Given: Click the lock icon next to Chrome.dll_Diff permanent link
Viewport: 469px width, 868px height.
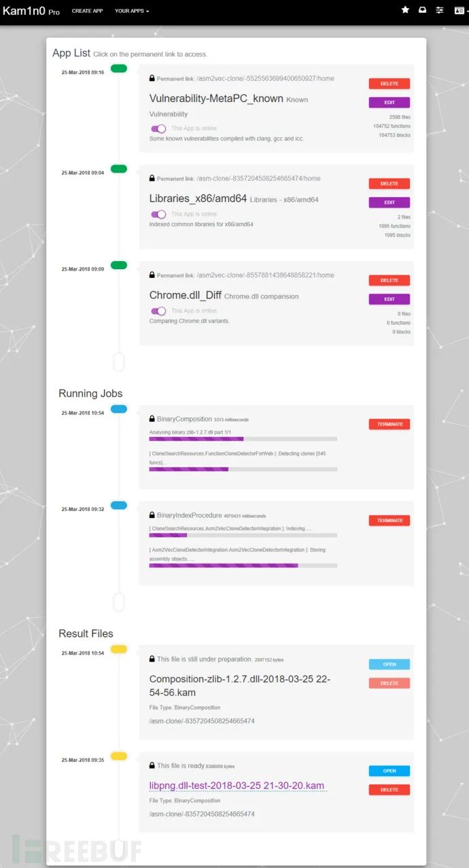Looking at the screenshot, I should pos(152,275).
